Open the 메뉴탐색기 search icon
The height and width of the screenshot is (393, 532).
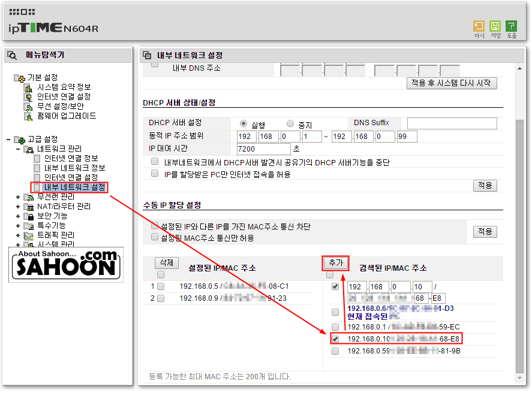[12, 55]
